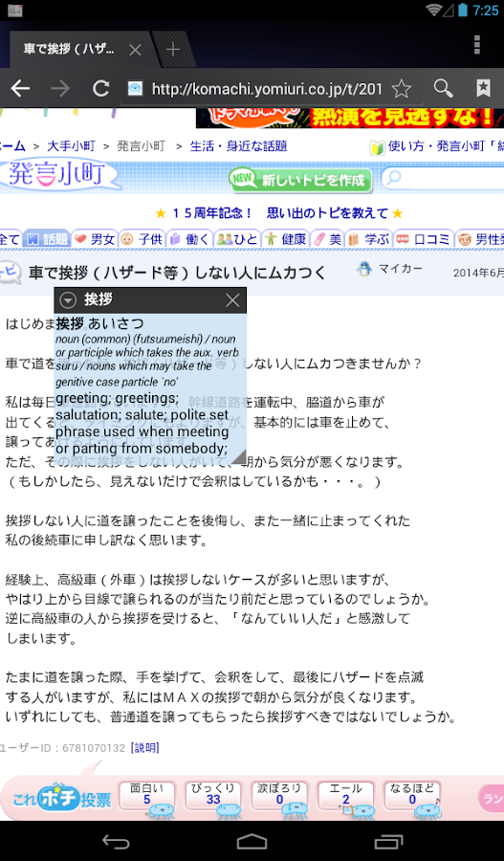Open the browser overflow menu dots
This screenshot has width=504, height=861.
click(x=477, y=45)
